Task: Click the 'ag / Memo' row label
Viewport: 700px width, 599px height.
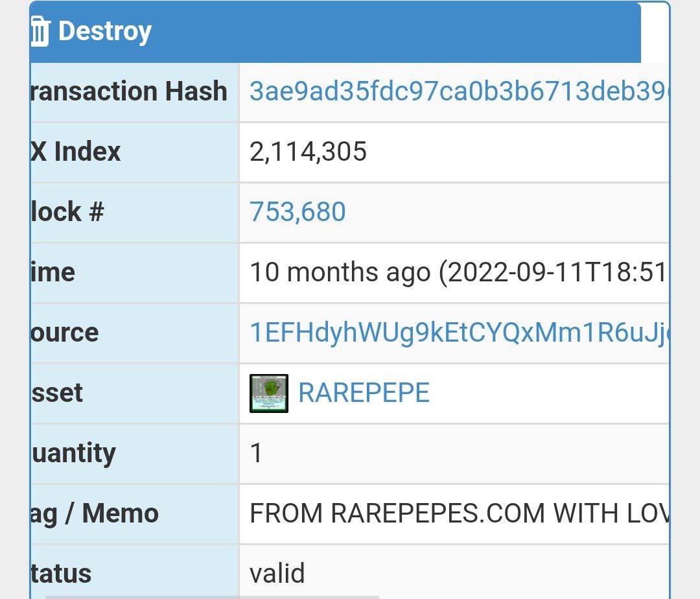Action: (x=95, y=513)
